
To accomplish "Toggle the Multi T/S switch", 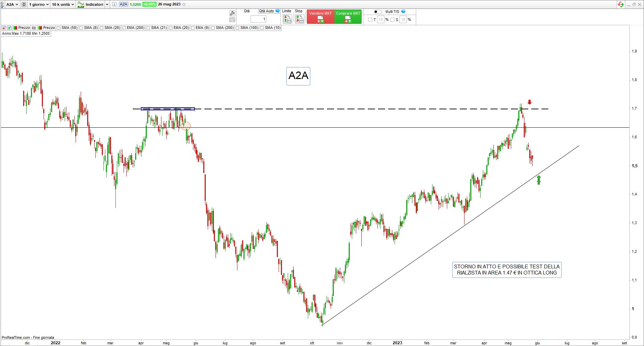I will (x=378, y=12).
